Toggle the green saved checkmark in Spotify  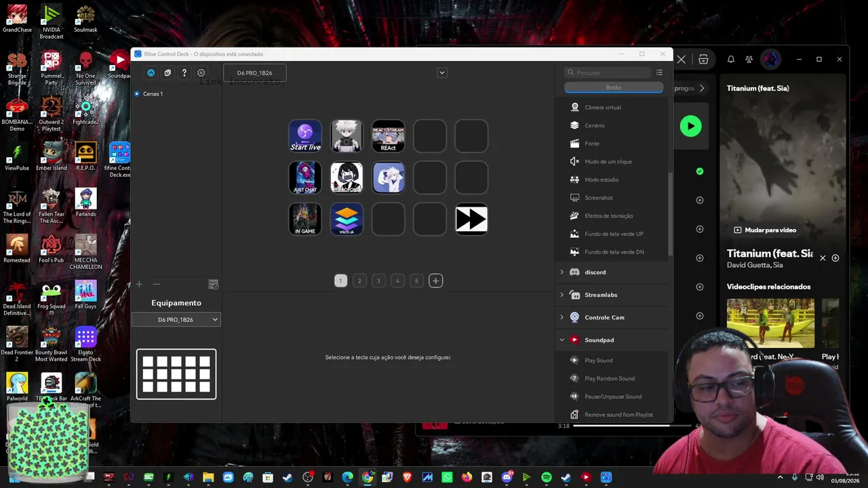[x=700, y=171]
